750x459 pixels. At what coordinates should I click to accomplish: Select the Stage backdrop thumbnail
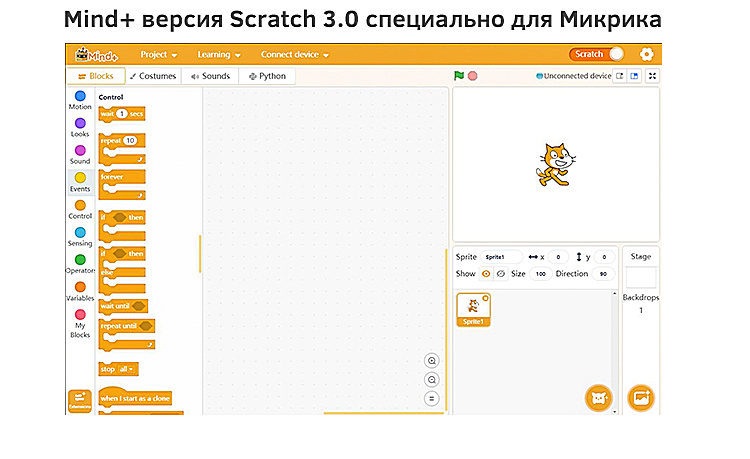pyautogui.click(x=641, y=277)
